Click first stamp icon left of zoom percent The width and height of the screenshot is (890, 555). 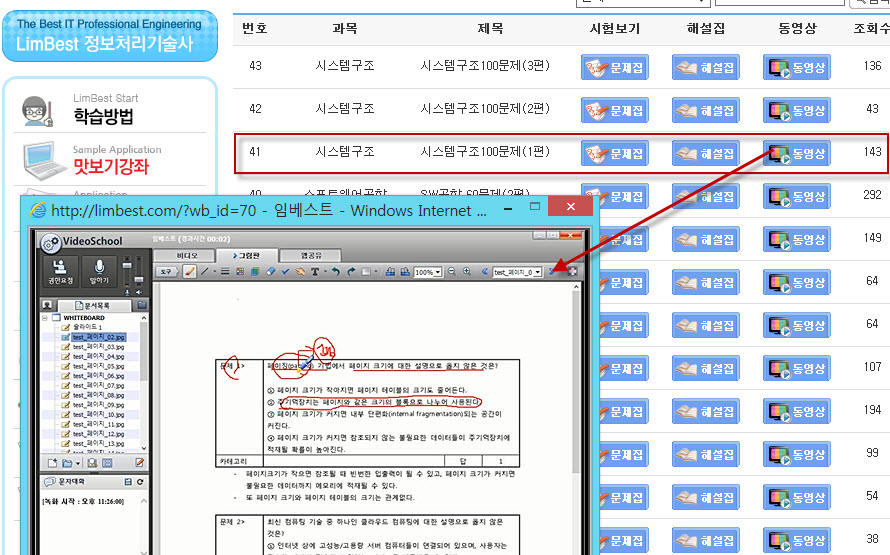[x=390, y=272]
